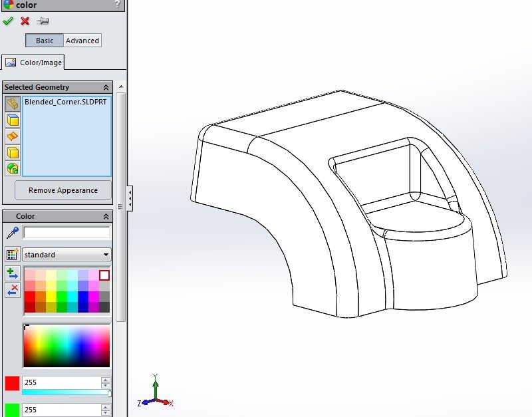The image size is (532, 417).
Task: Increment the red value stepper
Action: point(105,380)
